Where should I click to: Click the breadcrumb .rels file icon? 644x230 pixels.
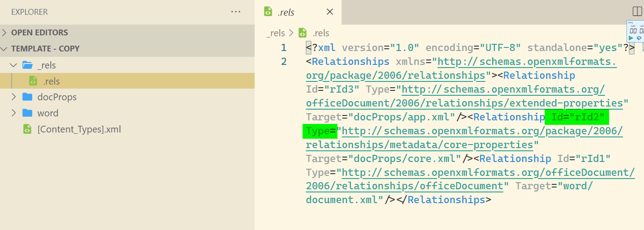click(303, 33)
